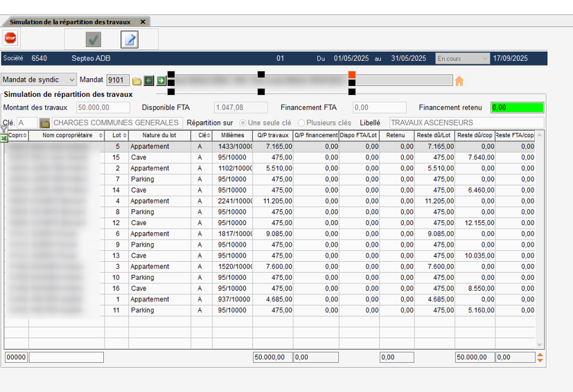Click the 'Q/P travaux' column header

tap(272, 136)
